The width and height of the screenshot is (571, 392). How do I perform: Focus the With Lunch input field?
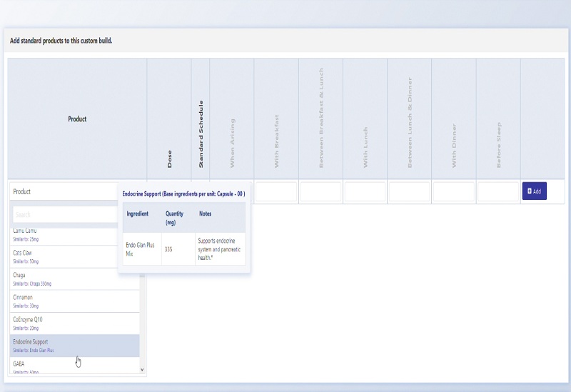(365, 191)
